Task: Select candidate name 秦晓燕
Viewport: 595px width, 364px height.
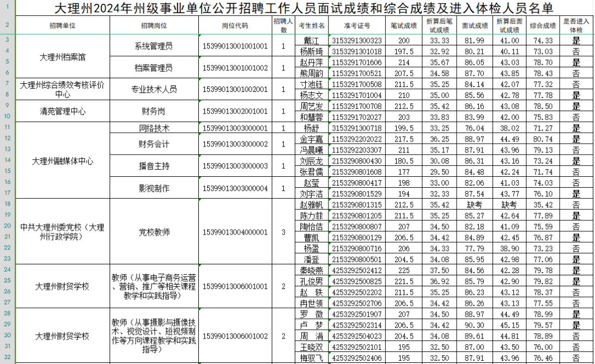Action: 311,270
